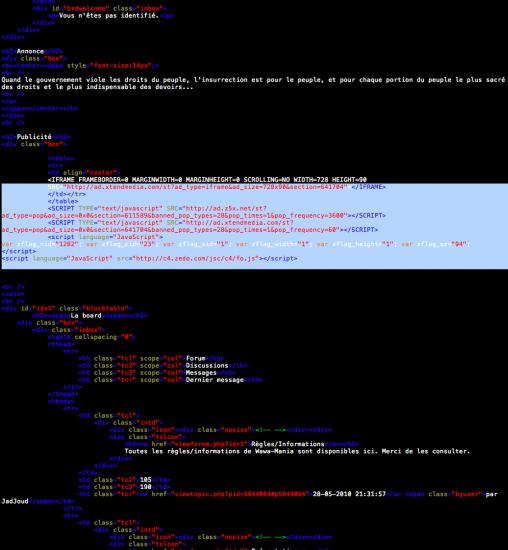This screenshot has width=508, height=550.
Task: Click the line containing "section=611589"
Action: [193, 215]
